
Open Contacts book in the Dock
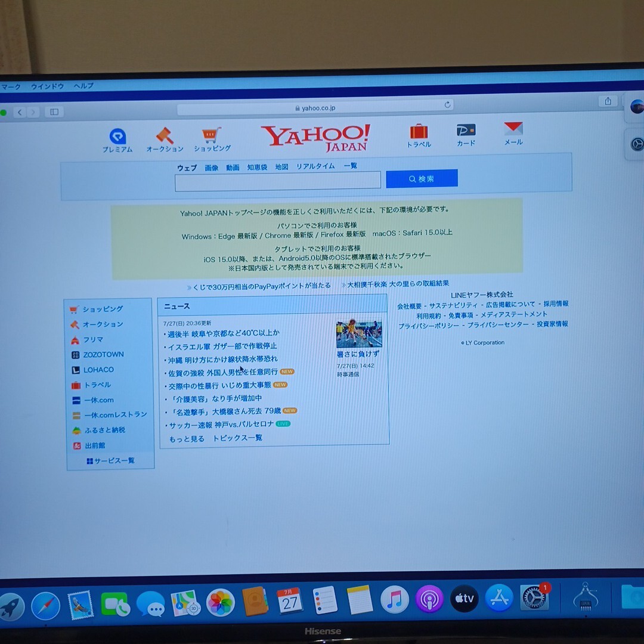[255, 601]
